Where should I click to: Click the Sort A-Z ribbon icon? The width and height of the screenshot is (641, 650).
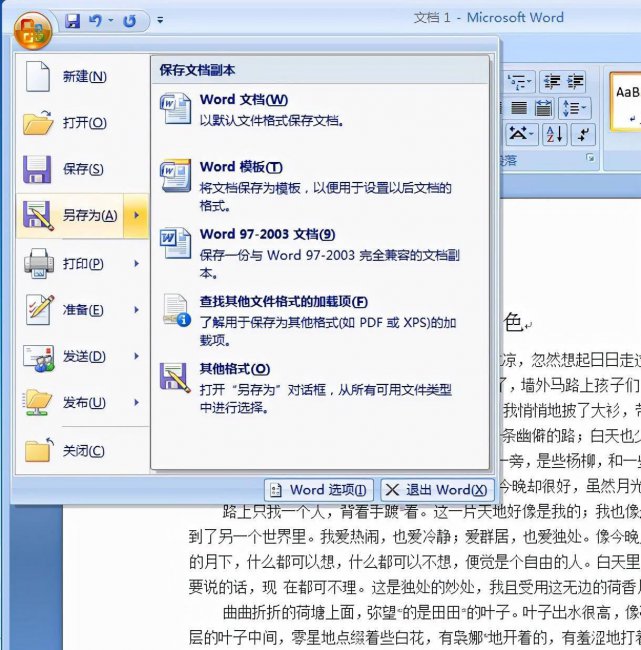pos(554,134)
